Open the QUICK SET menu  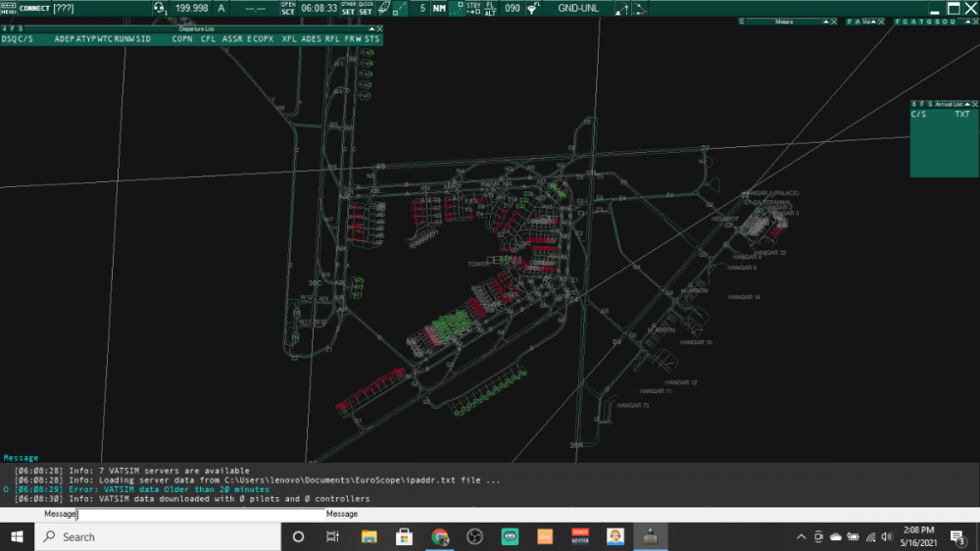pyautogui.click(x=366, y=8)
